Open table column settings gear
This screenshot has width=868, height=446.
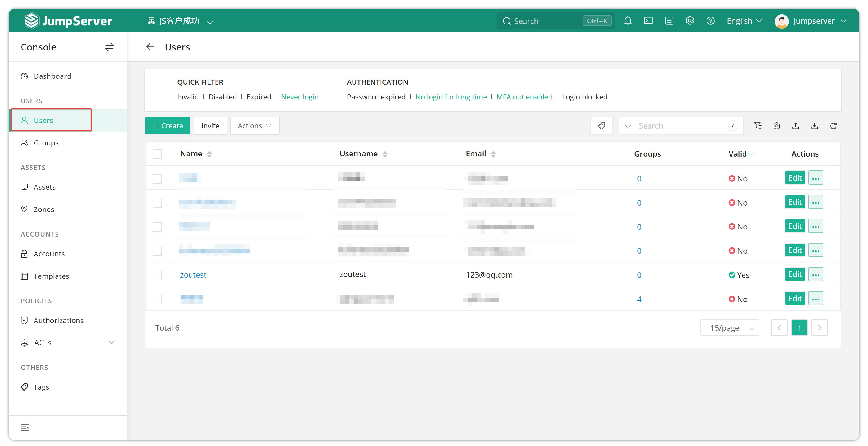pos(776,126)
